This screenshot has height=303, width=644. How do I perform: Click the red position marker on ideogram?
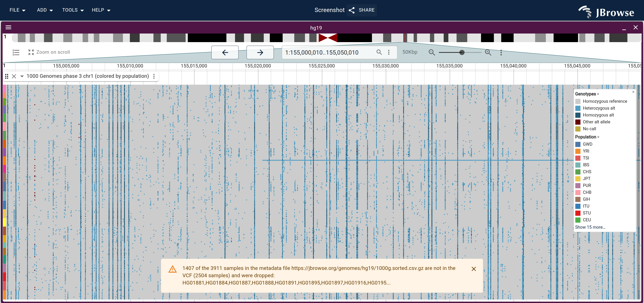(404, 38)
